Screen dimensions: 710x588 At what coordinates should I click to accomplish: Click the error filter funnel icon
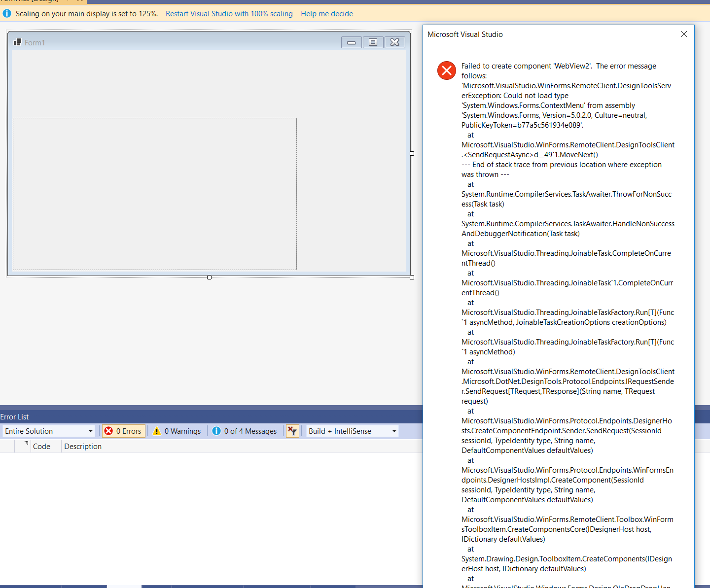(x=292, y=431)
